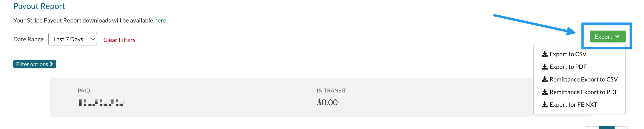This screenshot has width=644, height=129.
Task: Select Export for FE NXT option
Action: pos(573,104)
